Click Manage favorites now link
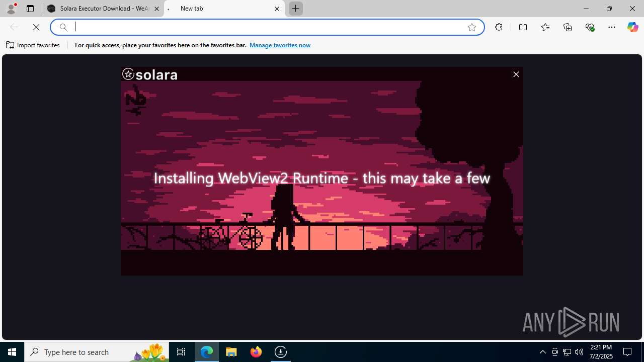644x362 pixels. 280,45
